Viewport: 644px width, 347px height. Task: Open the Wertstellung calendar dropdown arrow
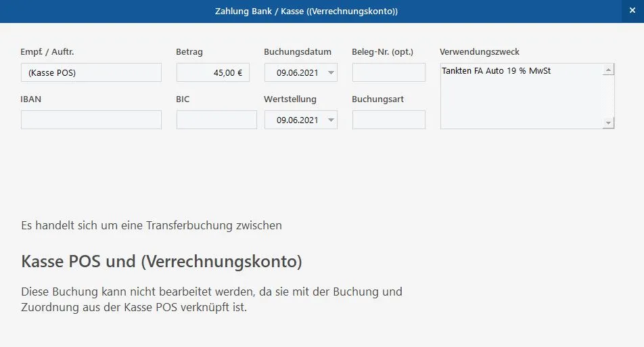click(331, 120)
